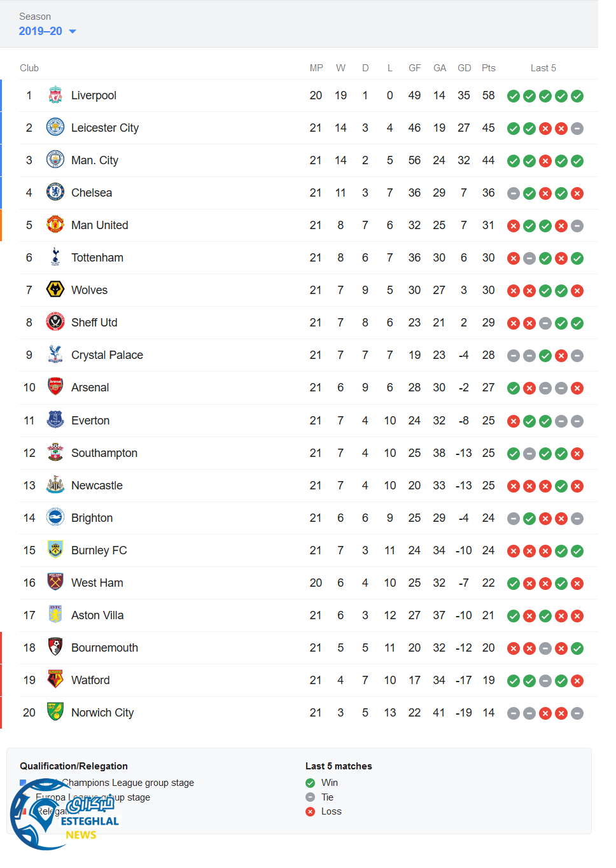This screenshot has height=868, width=616.
Task: Click Norwich City's latest tie indicator
Action: 577,713
